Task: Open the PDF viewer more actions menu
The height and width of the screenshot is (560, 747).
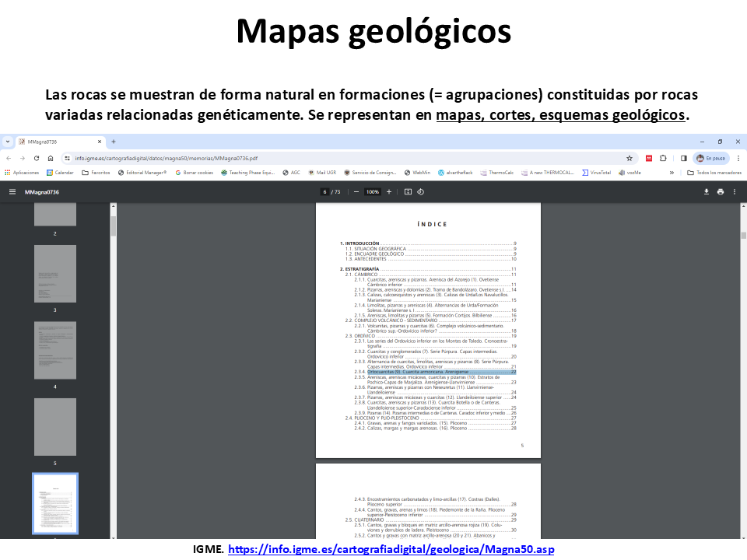Action: (x=735, y=191)
